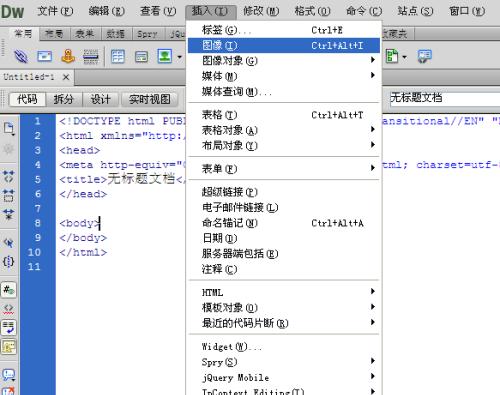This screenshot has height=395, width=500.
Task: Choose 命名锚记(N) menu entry
Action: 284,223
